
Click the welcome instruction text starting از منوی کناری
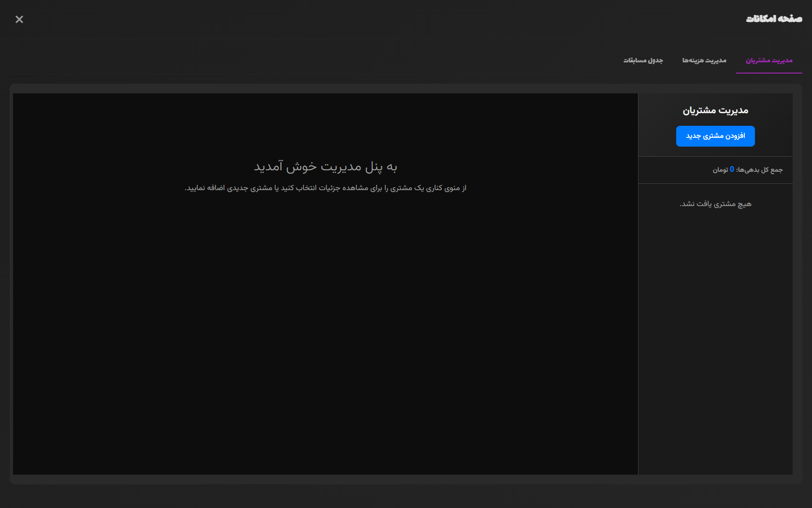coord(325,188)
